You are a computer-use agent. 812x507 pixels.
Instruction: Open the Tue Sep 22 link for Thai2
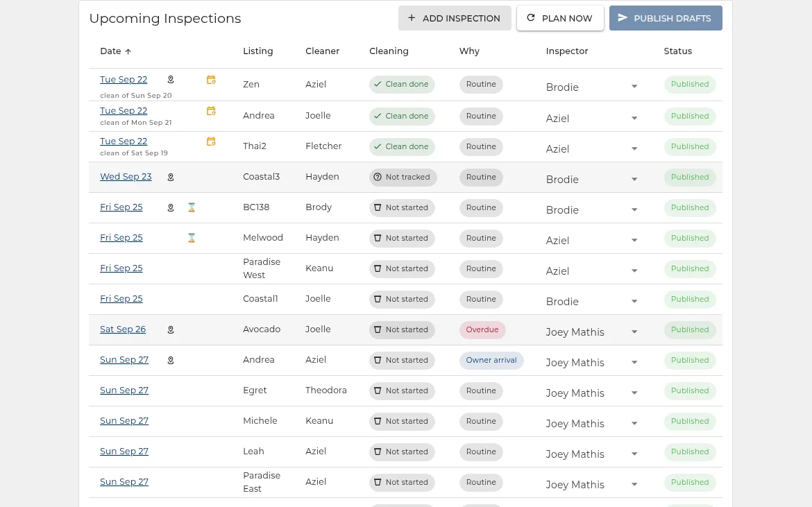pyautogui.click(x=124, y=141)
